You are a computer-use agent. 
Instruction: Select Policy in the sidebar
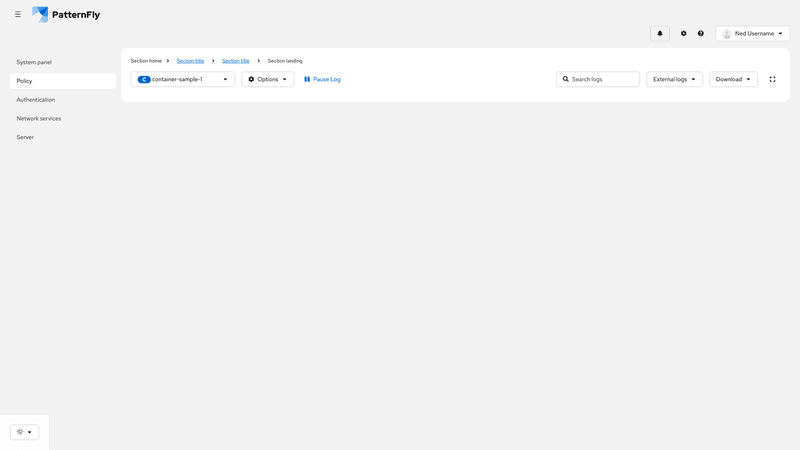pos(63,81)
